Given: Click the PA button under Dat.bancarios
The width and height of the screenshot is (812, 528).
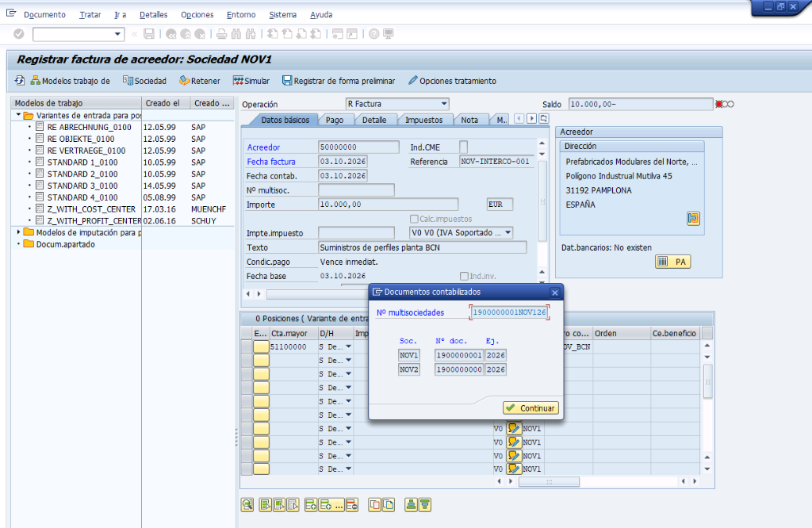Looking at the screenshot, I should pos(672,262).
